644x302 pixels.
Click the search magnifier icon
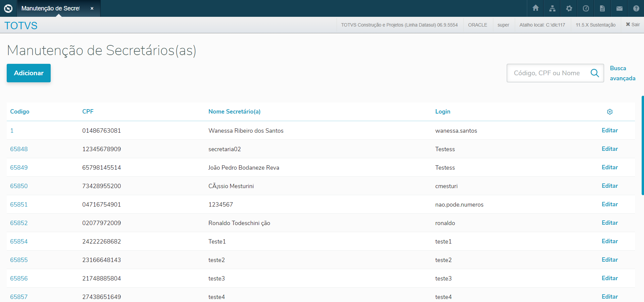click(595, 73)
